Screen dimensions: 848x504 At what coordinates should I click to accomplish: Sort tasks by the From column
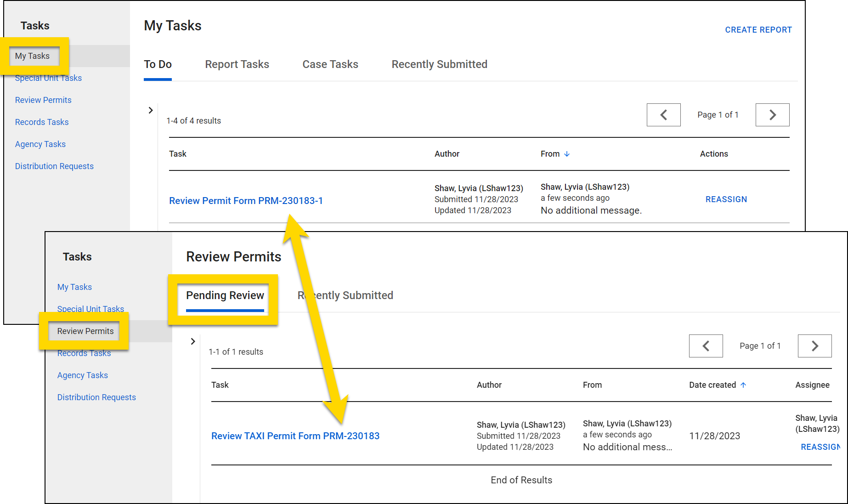tap(555, 154)
